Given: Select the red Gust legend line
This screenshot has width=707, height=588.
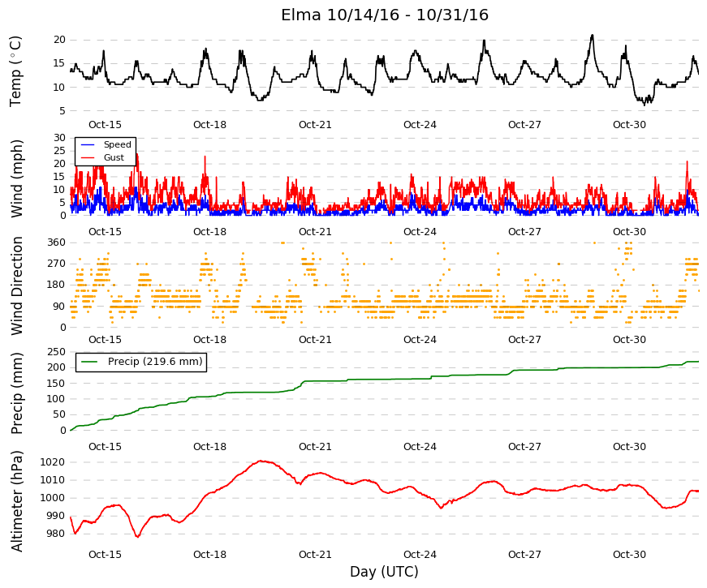Looking at the screenshot, I should 88,157.
